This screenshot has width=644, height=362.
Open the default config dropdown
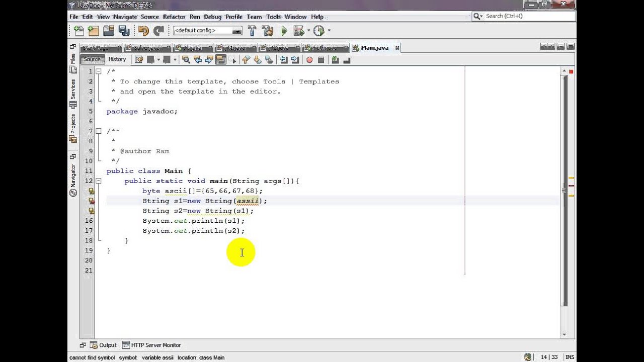208,31
